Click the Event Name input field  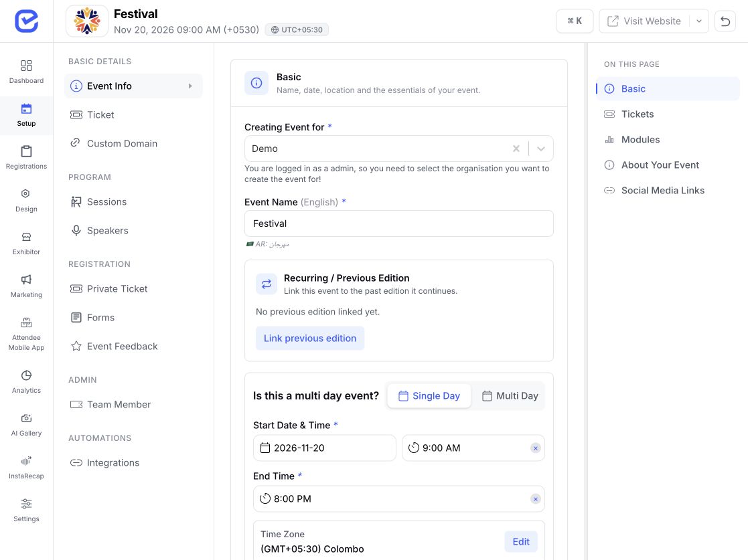[399, 223]
